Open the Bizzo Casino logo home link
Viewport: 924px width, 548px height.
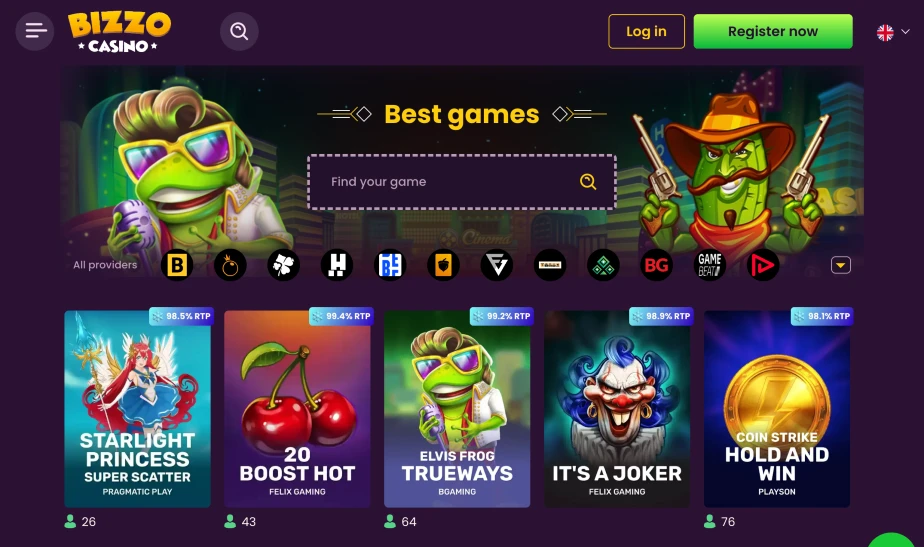pyautogui.click(x=120, y=32)
